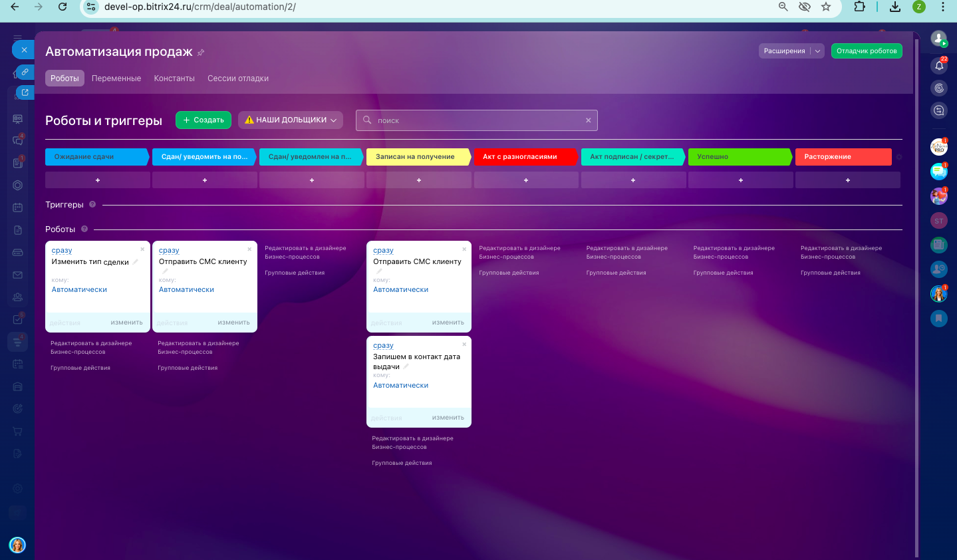The width and height of the screenshot is (957, 560).
Task: Open Редактировать в дизайнере under Успешно column
Action: tap(734, 253)
